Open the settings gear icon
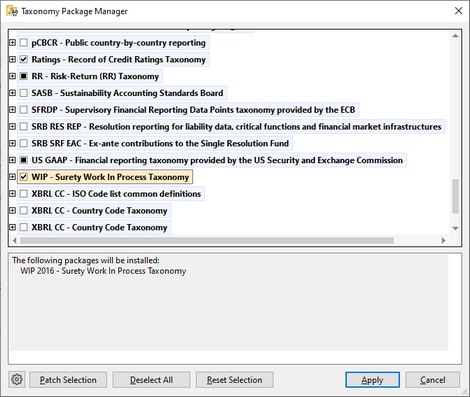This screenshot has height=397, width=470. [17, 379]
